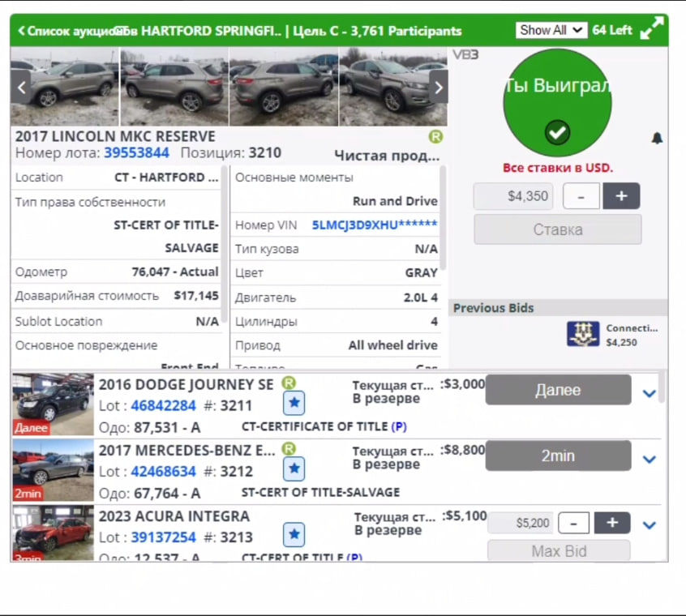
Task: Expand the Mercedes-Benz lot details
Action: tap(650, 459)
